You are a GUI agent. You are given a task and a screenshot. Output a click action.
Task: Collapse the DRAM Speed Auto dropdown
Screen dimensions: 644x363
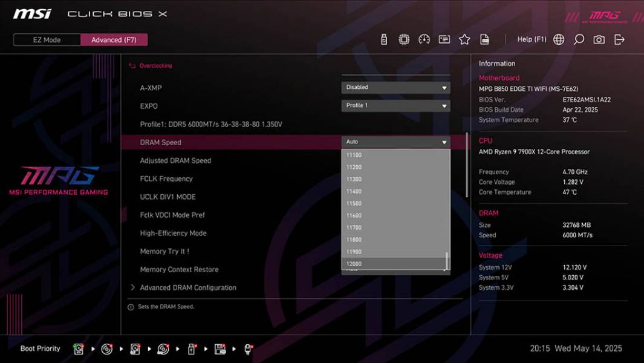click(x=395, y=142)
